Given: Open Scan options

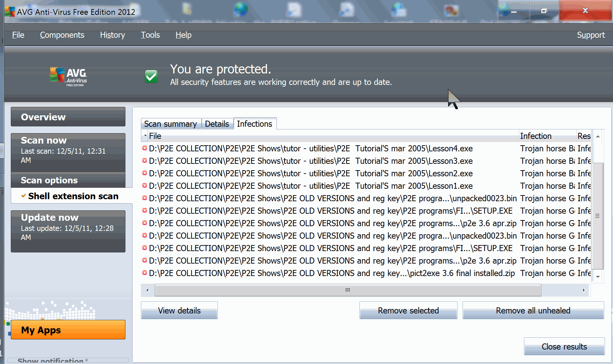Looking at the screenshot, I should tap(68, 180).
